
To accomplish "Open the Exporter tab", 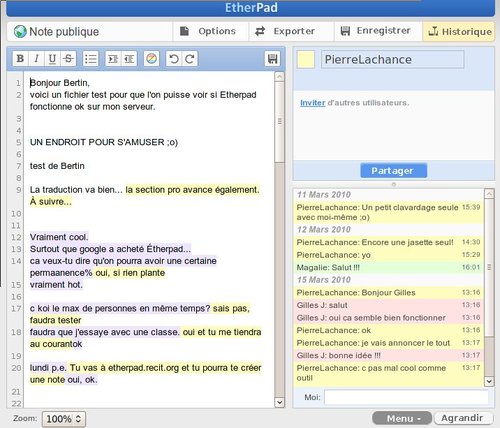I will (291, 31).
